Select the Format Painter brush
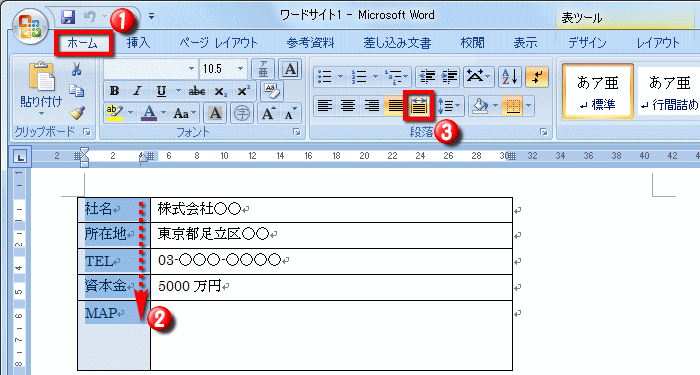The image size is (700, 375). [x=77, y=112]
